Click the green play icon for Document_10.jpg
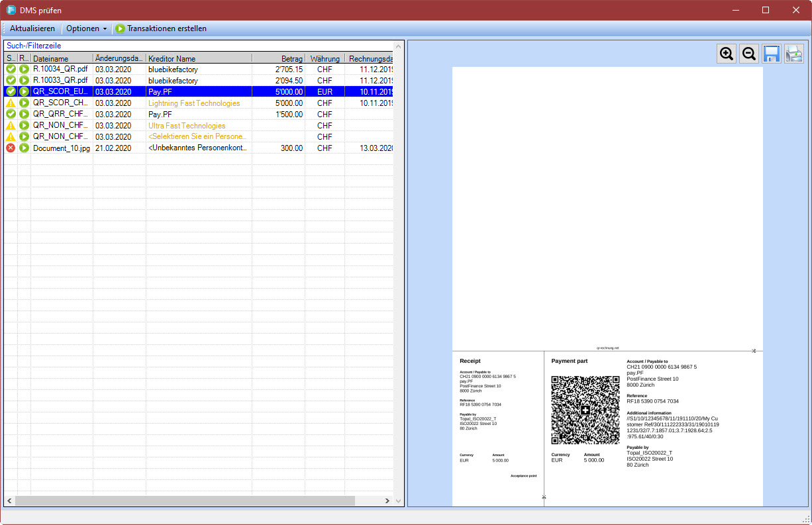The image size is (812, 525). point(24,148)
